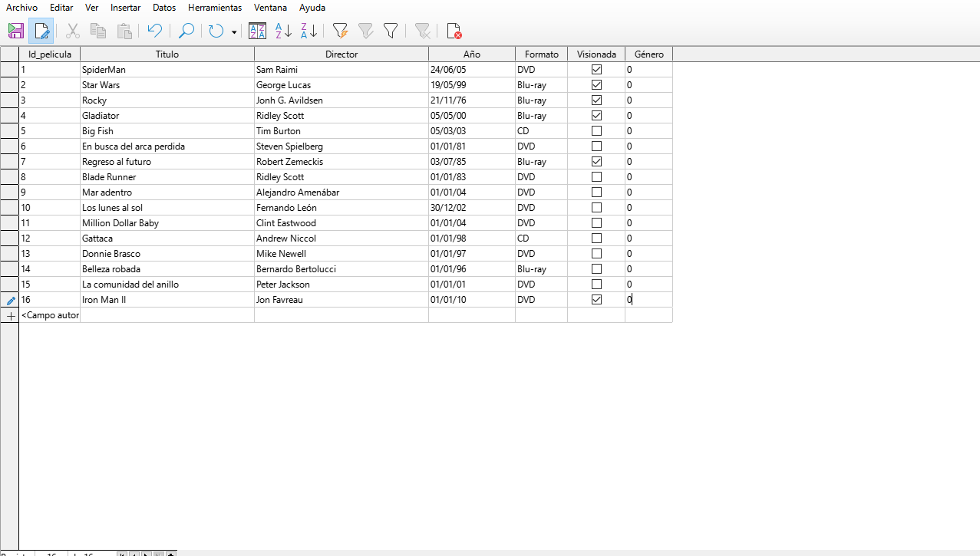Click the Género cell of Iron Man II
This screenshot has width=980, height=556.
point(649,300)
